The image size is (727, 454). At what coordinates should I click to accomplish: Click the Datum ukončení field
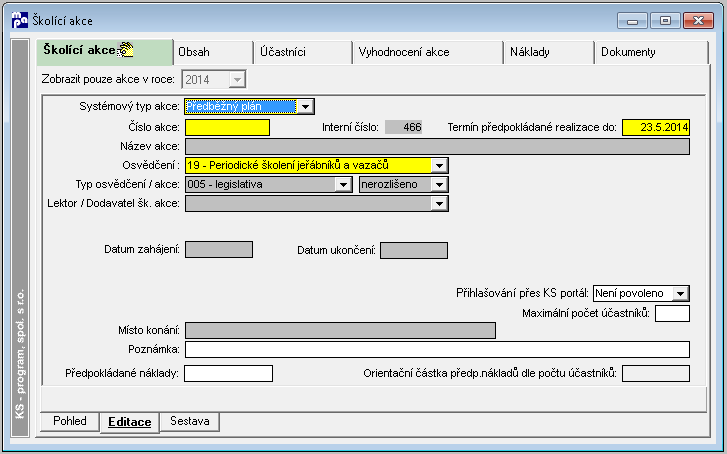[414, 250]
